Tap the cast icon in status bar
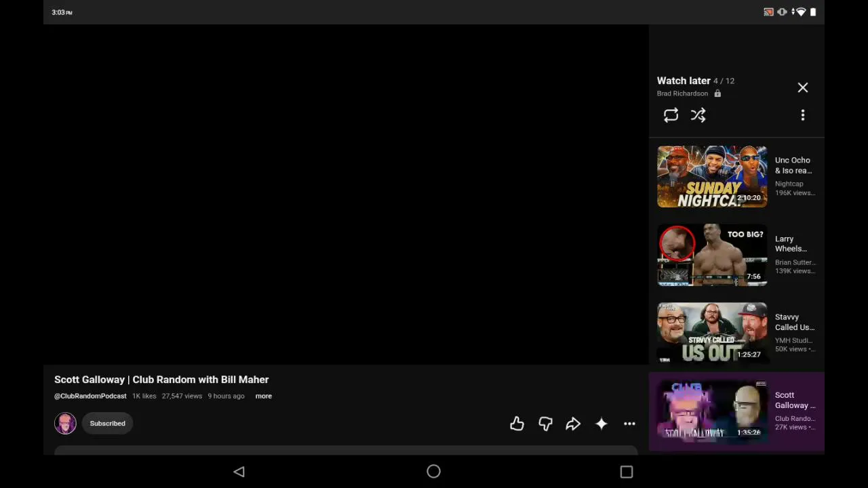Viewport: 868px width, 488px height. (769, 12)
